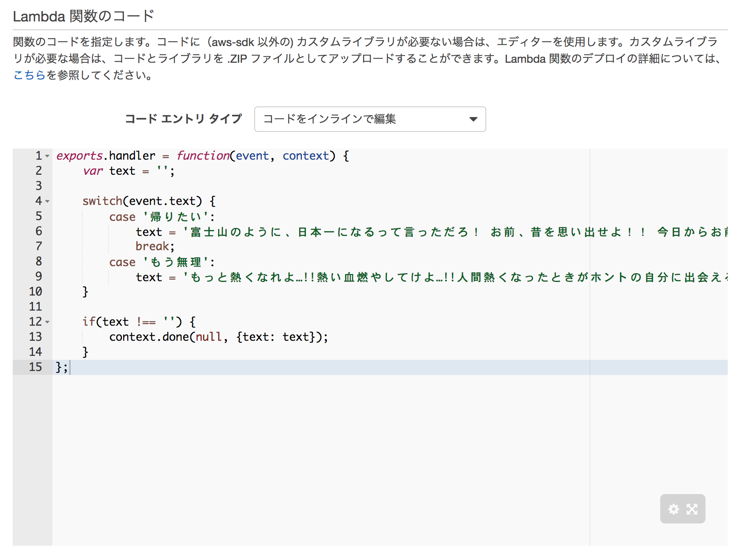Click the こちら documentation link
Image resolution: width=746 pixels, height=560 pixels.
(x=29, y=75)
